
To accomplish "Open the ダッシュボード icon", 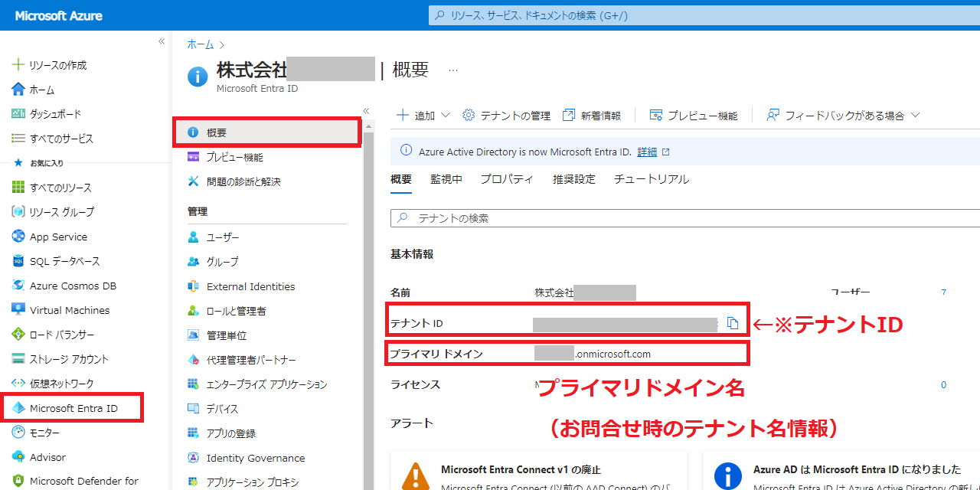I will tap(18, 113).
